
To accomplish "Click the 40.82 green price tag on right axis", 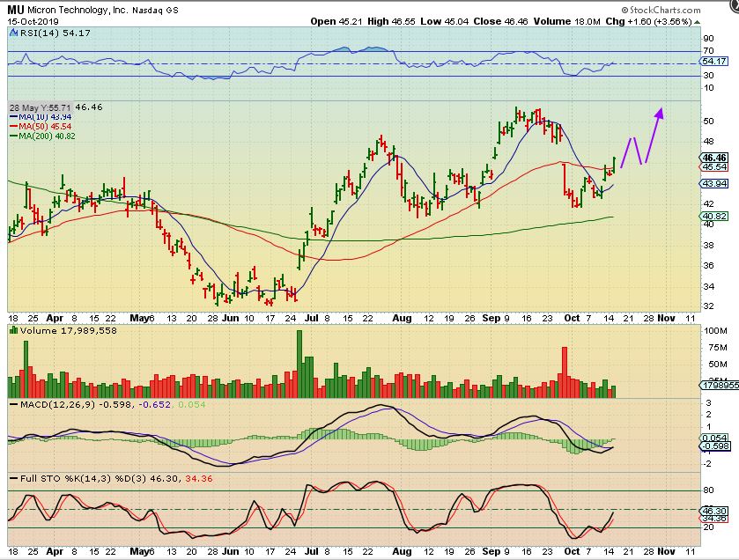I will click(x=714, y=217).
